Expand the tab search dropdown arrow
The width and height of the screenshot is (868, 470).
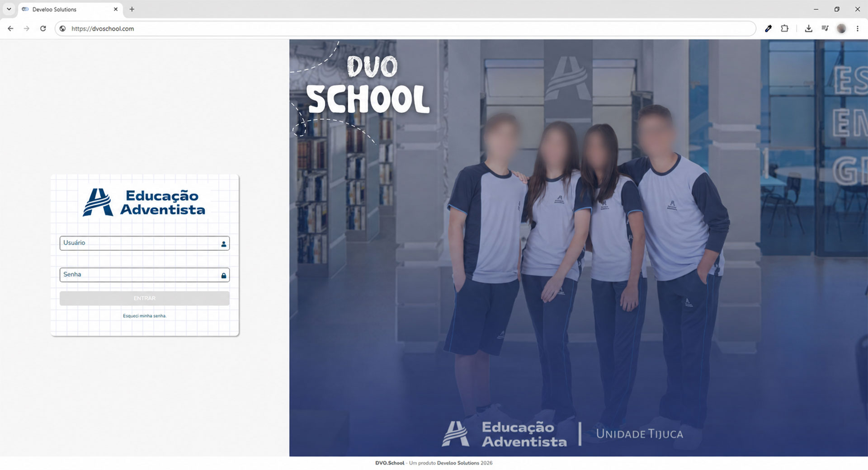pyautogui.click(x=9, y=9)
